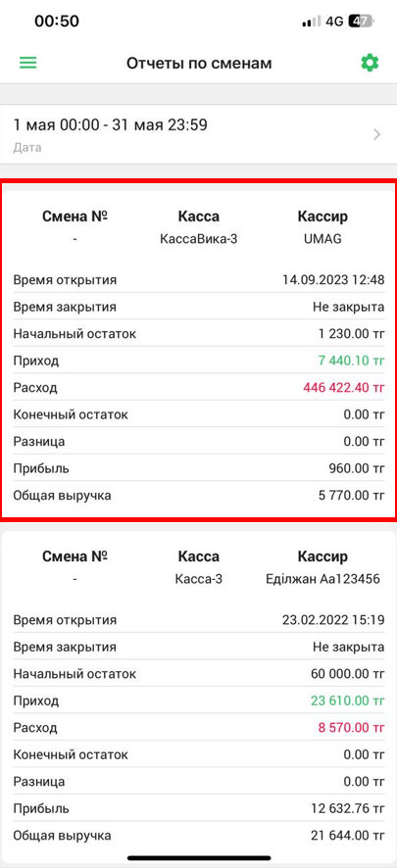Screen dimensions: 397x868
Task: Open the КассаВика-3 shift report card
Action: (198, 350)
